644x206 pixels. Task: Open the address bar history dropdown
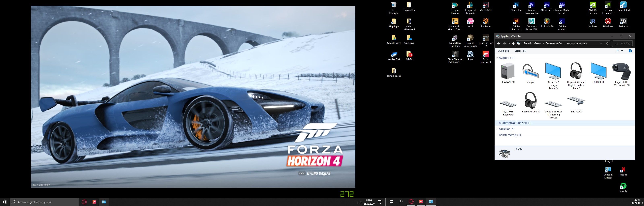tap(601, 43)
